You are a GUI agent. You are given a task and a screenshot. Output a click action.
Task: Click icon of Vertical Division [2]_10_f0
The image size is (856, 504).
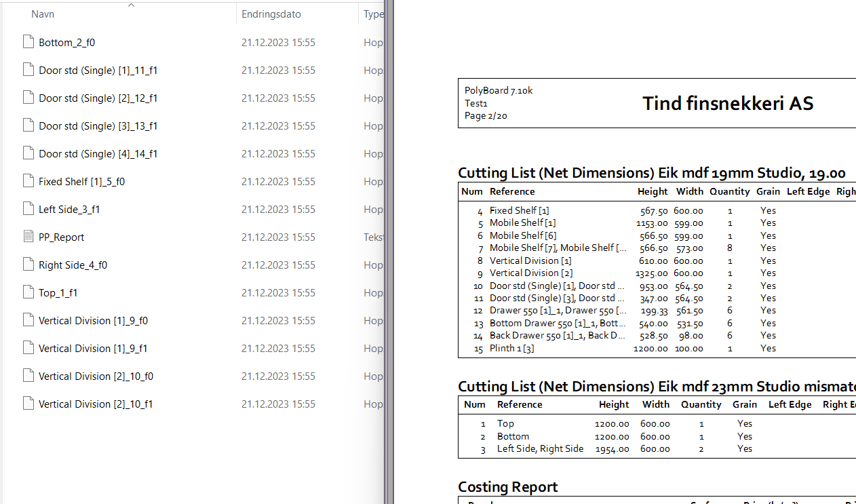click(28, 376)
